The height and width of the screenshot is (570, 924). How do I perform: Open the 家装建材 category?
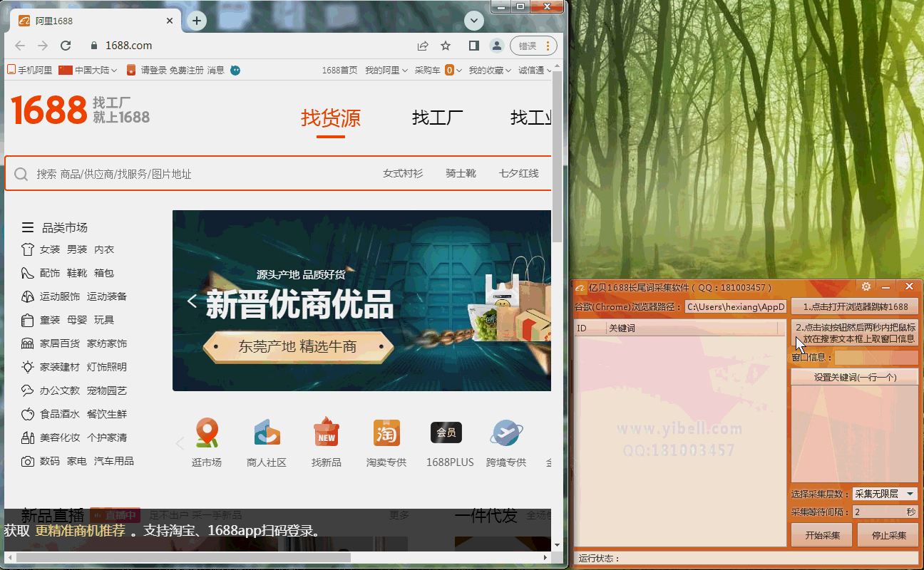coord(60,367)
